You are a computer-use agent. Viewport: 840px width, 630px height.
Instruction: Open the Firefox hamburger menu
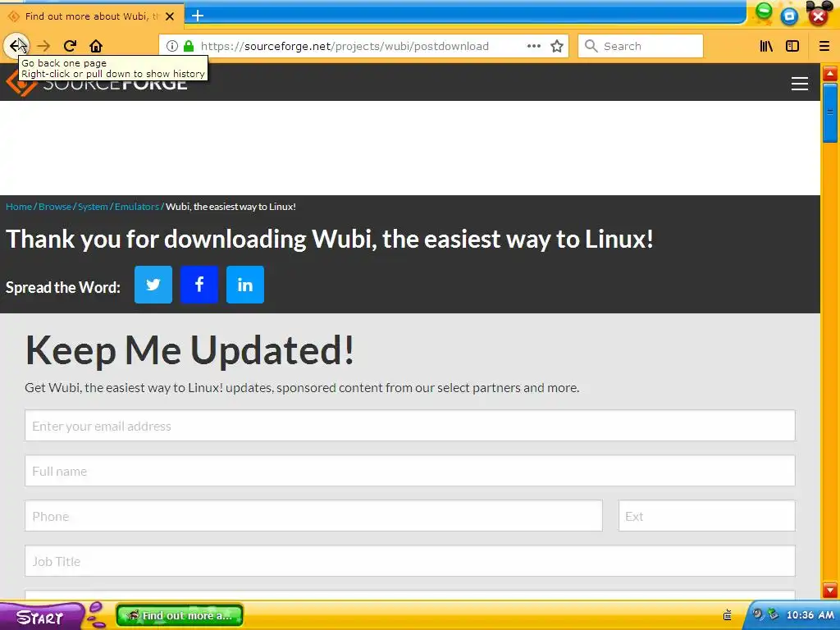point(824,46)
